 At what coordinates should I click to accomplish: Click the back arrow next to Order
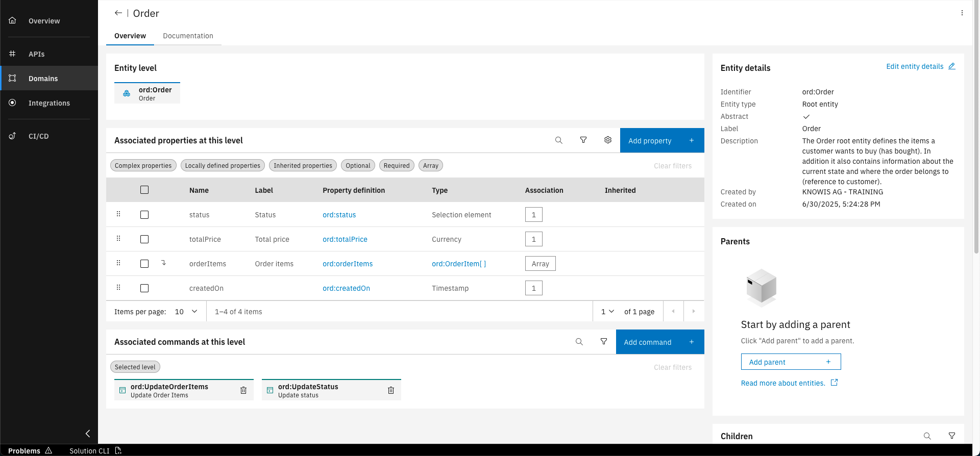[x=118, y=13]
